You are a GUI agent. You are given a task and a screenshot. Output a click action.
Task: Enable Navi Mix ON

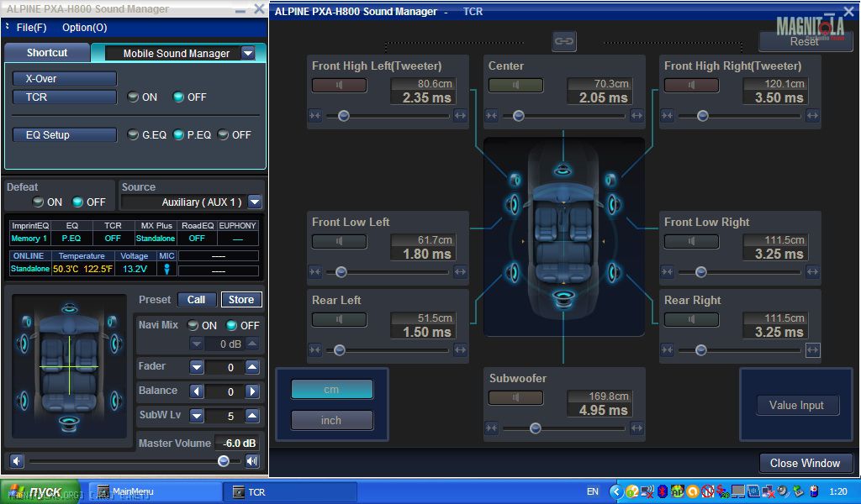tap(193, 325)
